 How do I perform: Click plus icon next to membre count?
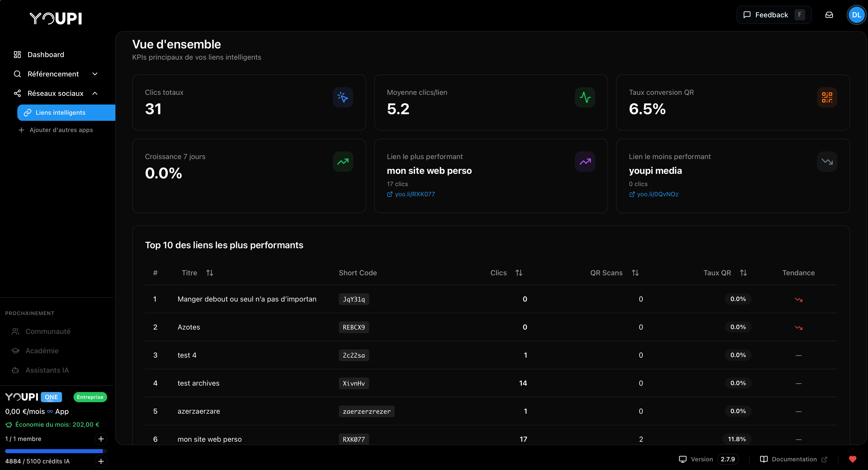(x=101, y=439)
